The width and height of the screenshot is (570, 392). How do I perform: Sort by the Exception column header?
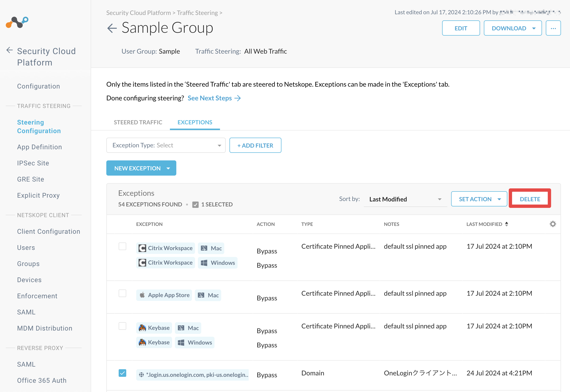(x=149, y=224)
